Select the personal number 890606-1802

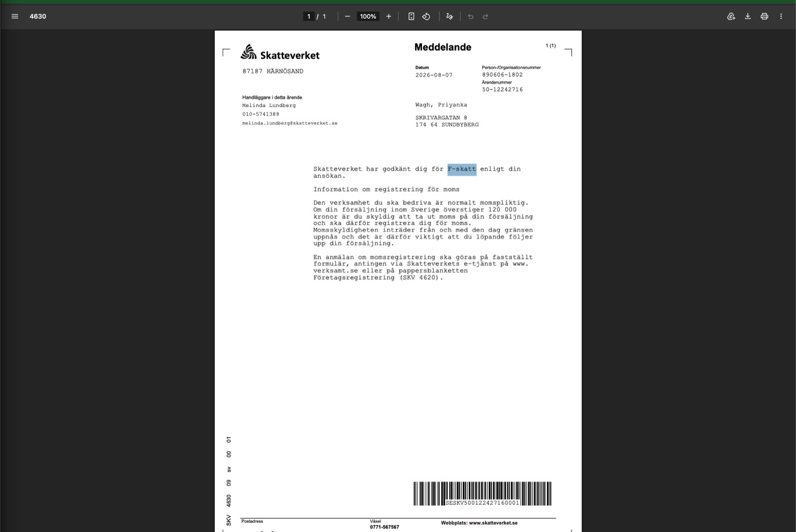(x=503, y=74)
